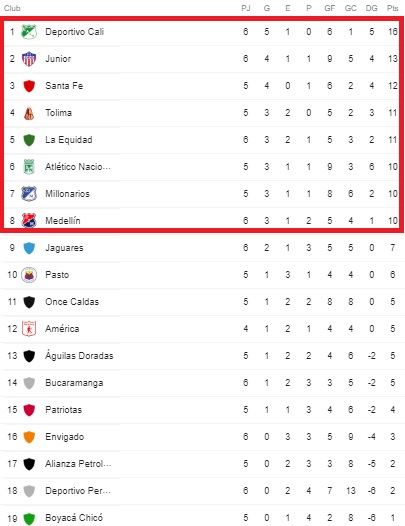Viewport: 405px width, 526px height.
Task: Click the Águilas Doradas team name
Action: (x=79, y=355)
